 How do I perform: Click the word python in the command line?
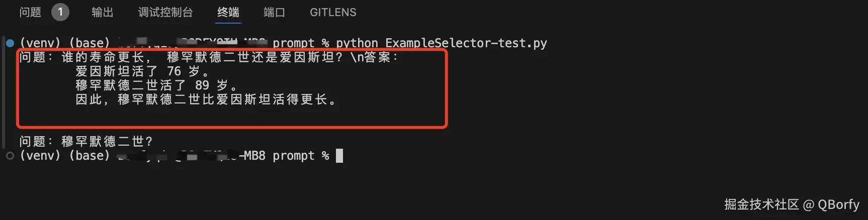click(357, 43)
